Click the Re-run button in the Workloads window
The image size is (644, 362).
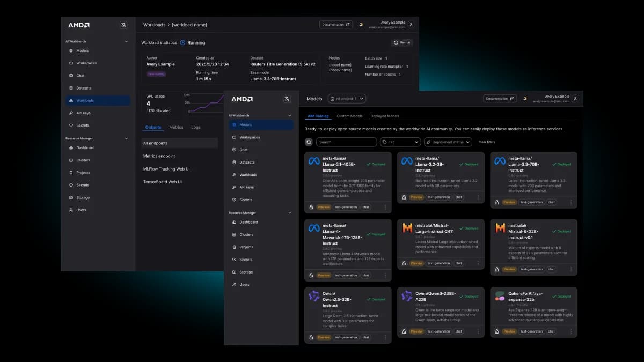[x=402, y=42]
